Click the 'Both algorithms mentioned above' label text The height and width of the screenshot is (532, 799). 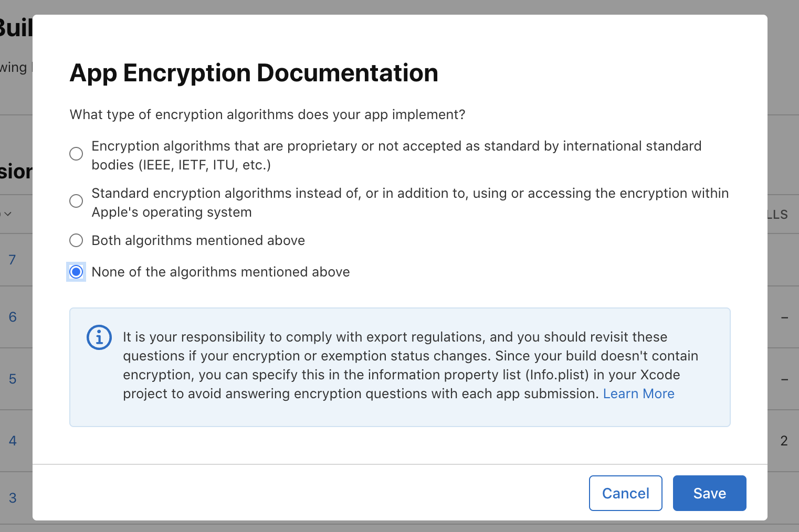[x=198, y=240]
